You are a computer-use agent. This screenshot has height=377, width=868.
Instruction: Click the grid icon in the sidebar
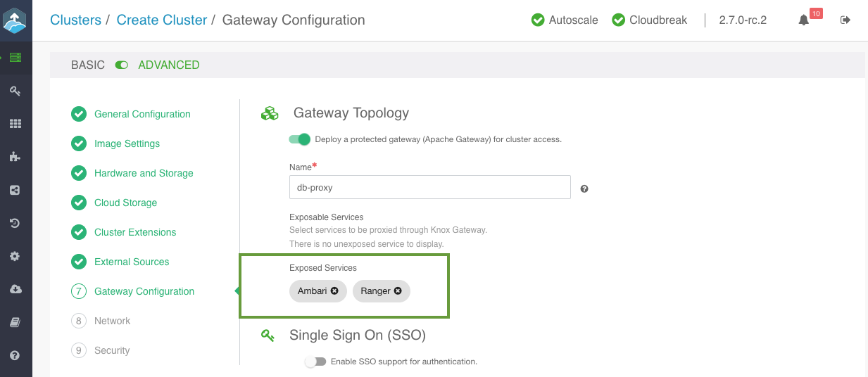point(15,124)
